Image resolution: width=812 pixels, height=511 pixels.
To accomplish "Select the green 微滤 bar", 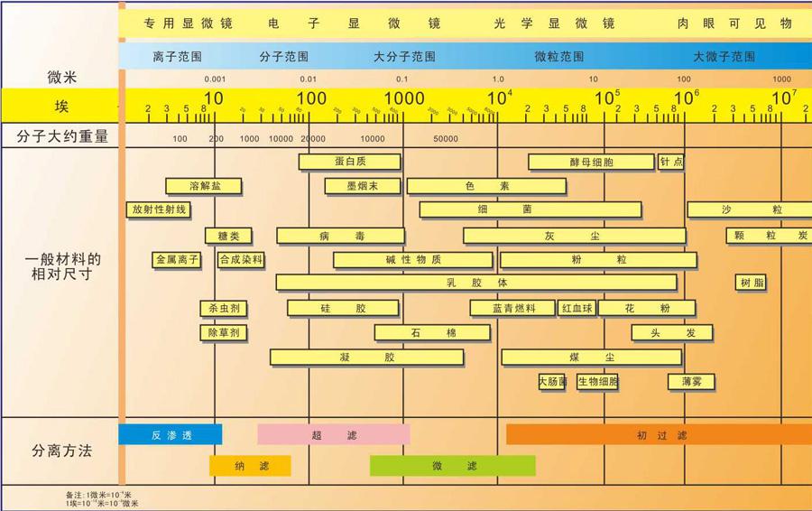I will 452,466.
